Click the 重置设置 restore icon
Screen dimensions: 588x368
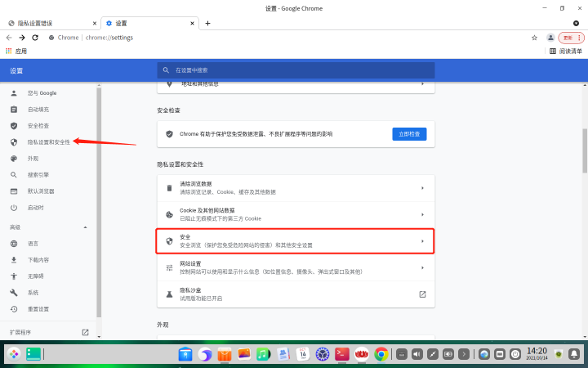tap(14, 309)
